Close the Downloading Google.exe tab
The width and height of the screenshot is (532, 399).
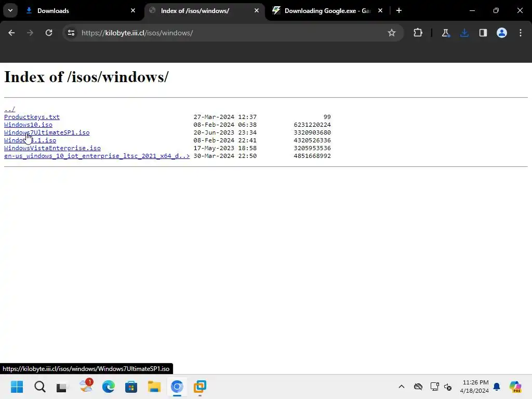tap(380, 10)
